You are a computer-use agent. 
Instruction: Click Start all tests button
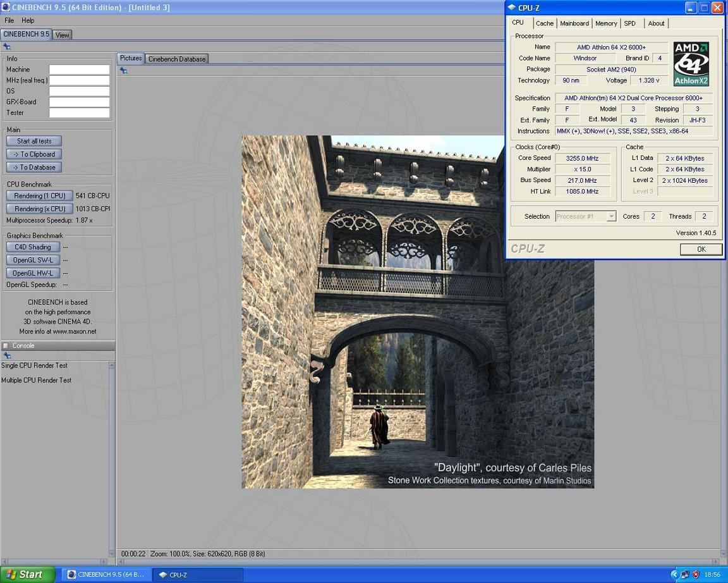click(34, 141)
